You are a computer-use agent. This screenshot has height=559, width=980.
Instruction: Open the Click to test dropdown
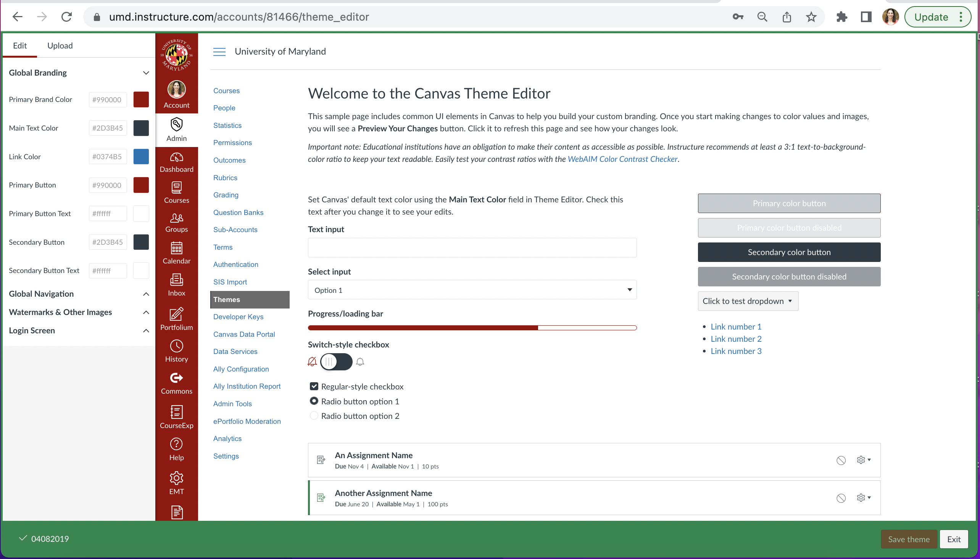click(748, 301)
